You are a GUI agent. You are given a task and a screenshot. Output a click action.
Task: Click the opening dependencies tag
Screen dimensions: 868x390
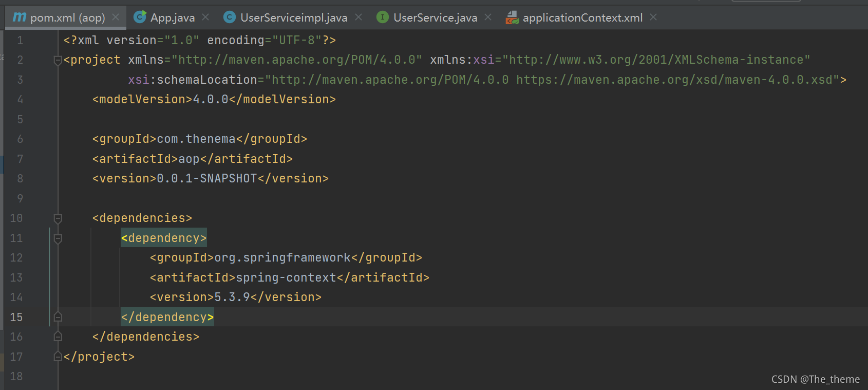142,218
